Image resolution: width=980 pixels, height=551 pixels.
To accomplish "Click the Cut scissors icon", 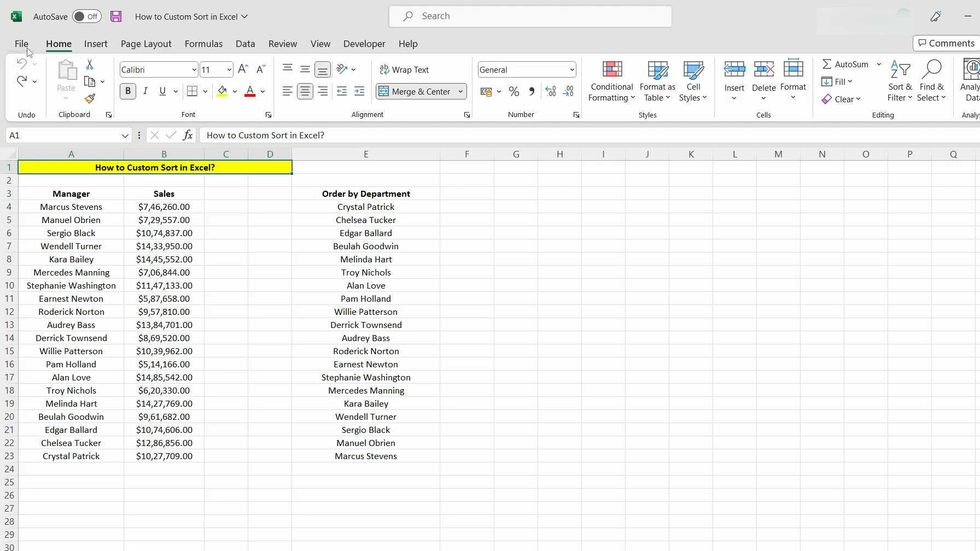I will (x=90, y=65).
